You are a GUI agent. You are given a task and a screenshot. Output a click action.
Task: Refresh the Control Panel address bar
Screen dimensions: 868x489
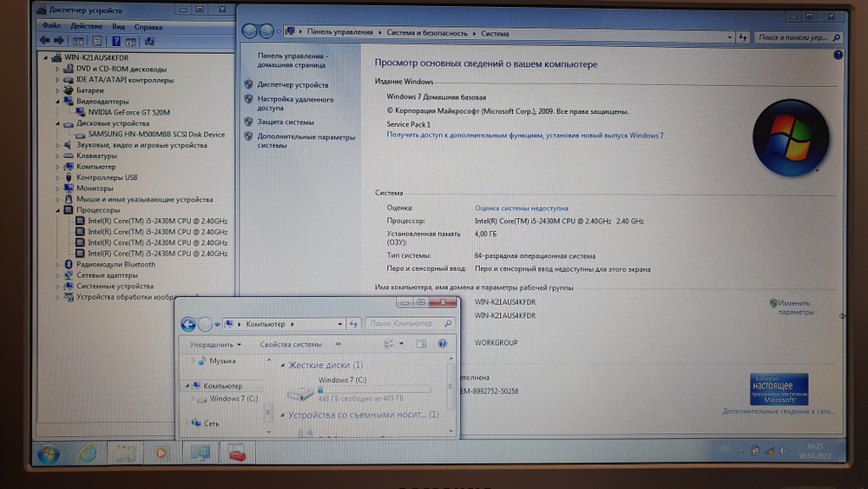(x=742, y=37)
